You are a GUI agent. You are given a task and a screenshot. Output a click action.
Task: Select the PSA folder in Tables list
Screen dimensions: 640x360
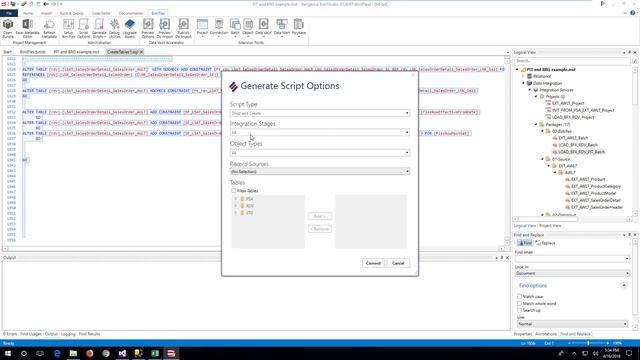point(249,199)
